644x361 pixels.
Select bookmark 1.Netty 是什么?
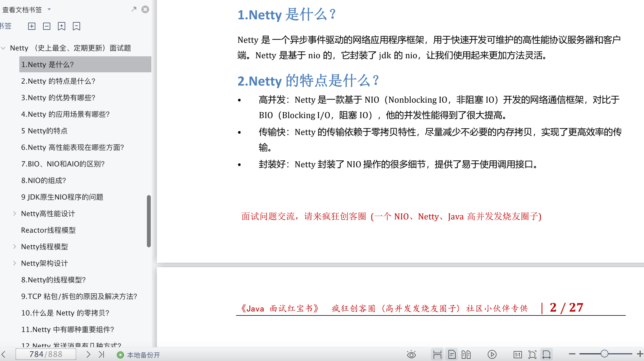(x=85, y=64)
